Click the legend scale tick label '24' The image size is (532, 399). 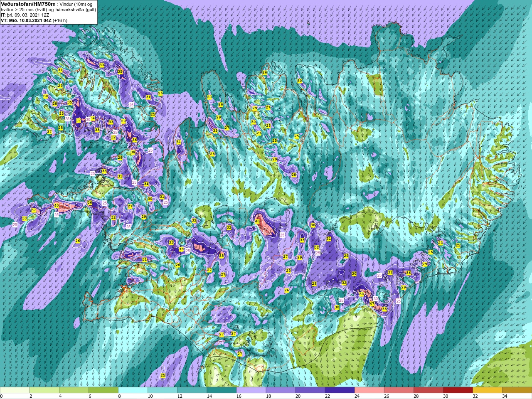click(x=357, y=396)
